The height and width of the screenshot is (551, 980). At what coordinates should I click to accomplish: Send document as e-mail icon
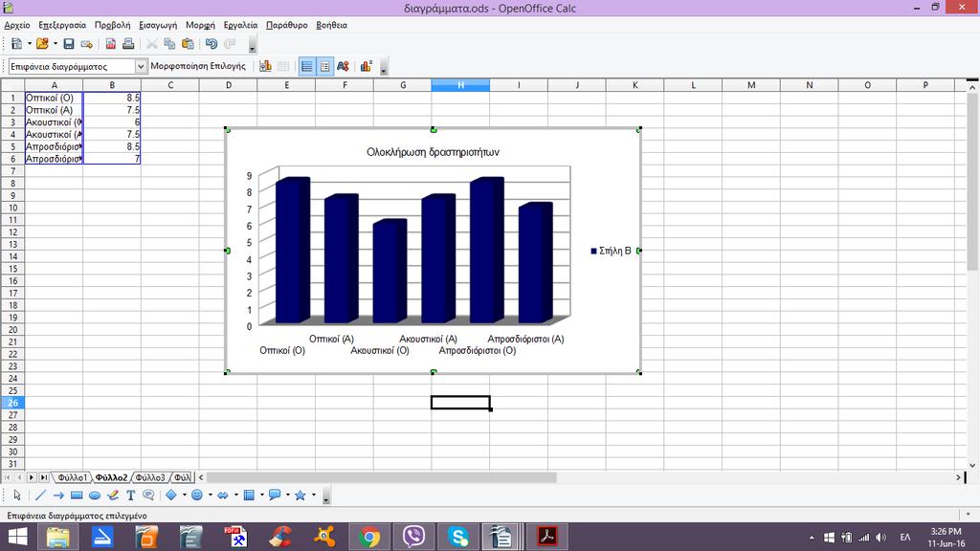(87, 44)
